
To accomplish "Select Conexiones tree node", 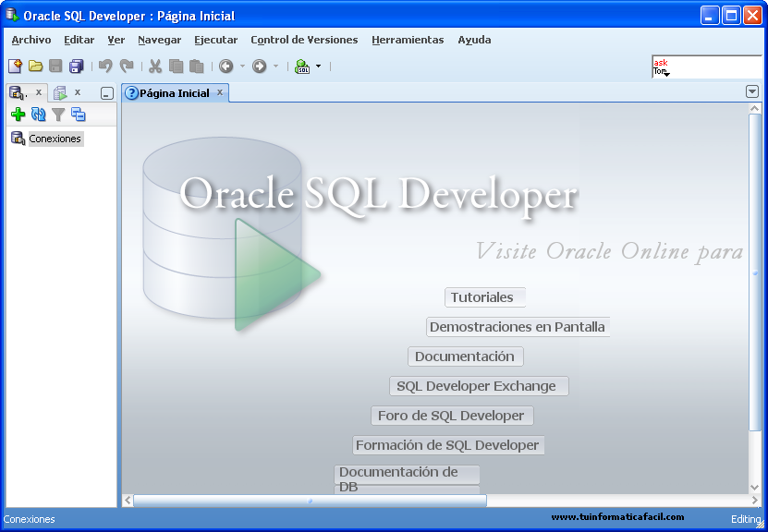I will [55, 139].
